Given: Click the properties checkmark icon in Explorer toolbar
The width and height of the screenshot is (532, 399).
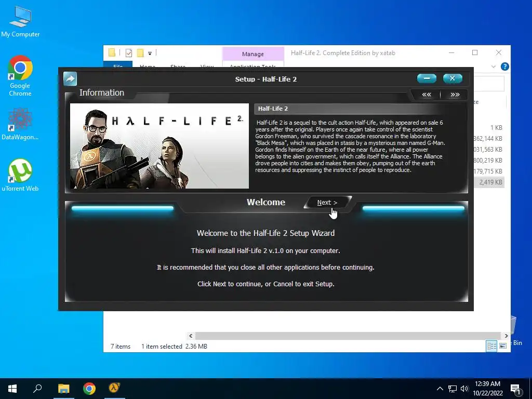Looking at the screenshot, I should 129,53.
